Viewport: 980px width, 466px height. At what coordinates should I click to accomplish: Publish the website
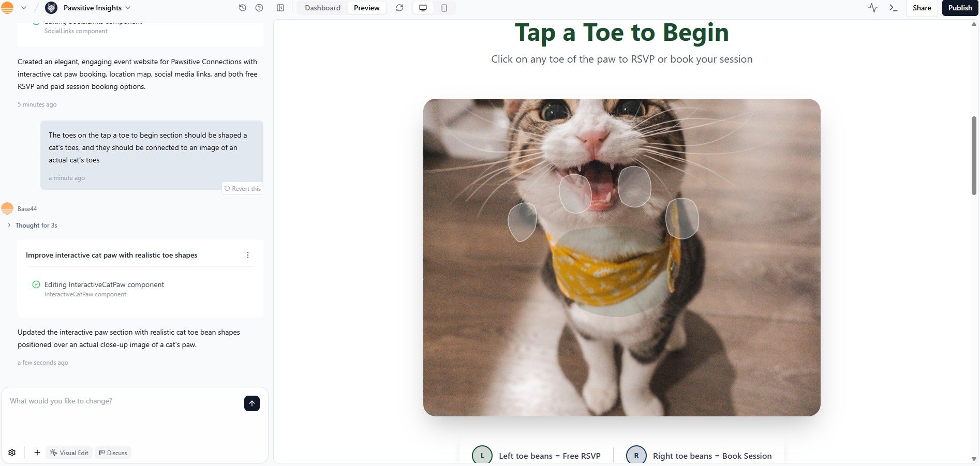(960, 8)
